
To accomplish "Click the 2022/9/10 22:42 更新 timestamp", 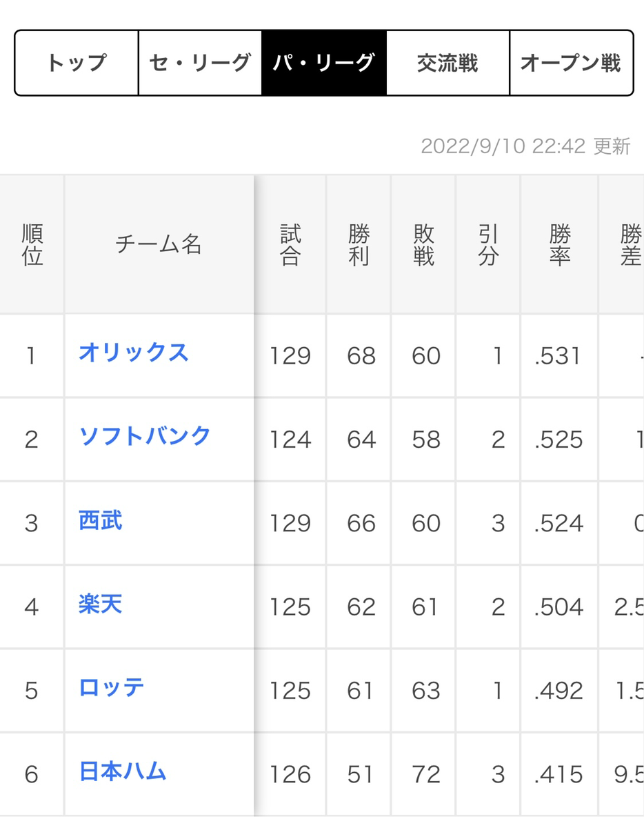I will pos(525,146).
